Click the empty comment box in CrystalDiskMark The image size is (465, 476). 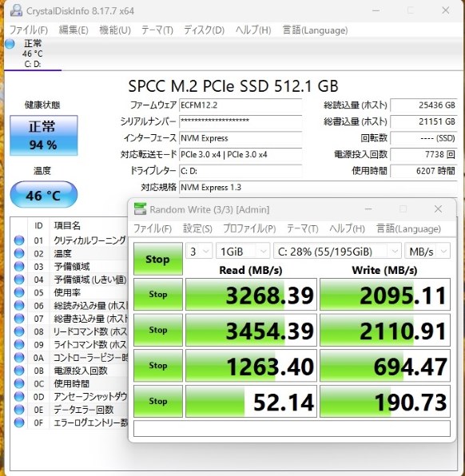point(292,428)
